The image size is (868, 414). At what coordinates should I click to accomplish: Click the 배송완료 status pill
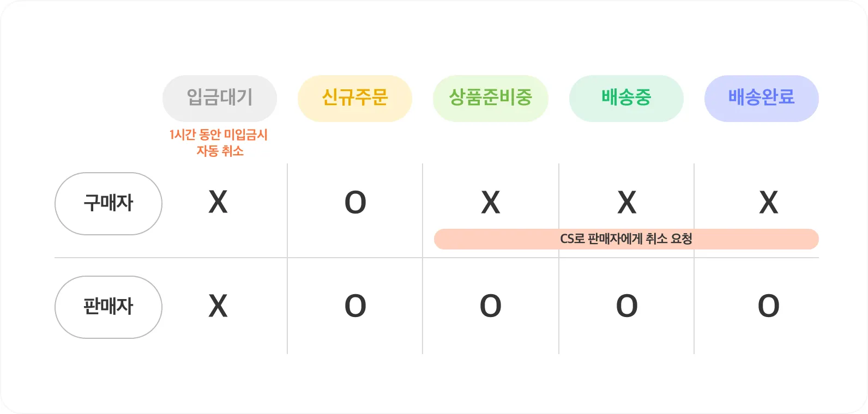(762, 99)
